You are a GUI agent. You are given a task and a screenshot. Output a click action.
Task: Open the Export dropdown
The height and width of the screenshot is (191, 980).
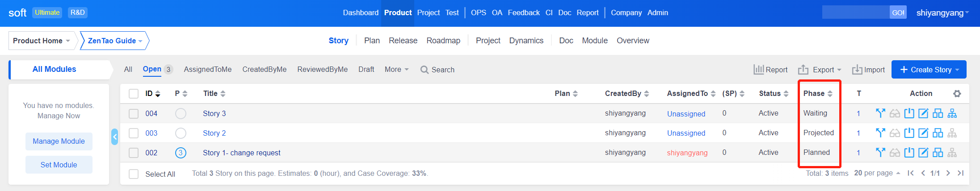pyautogui.click(x=820, y=70)
